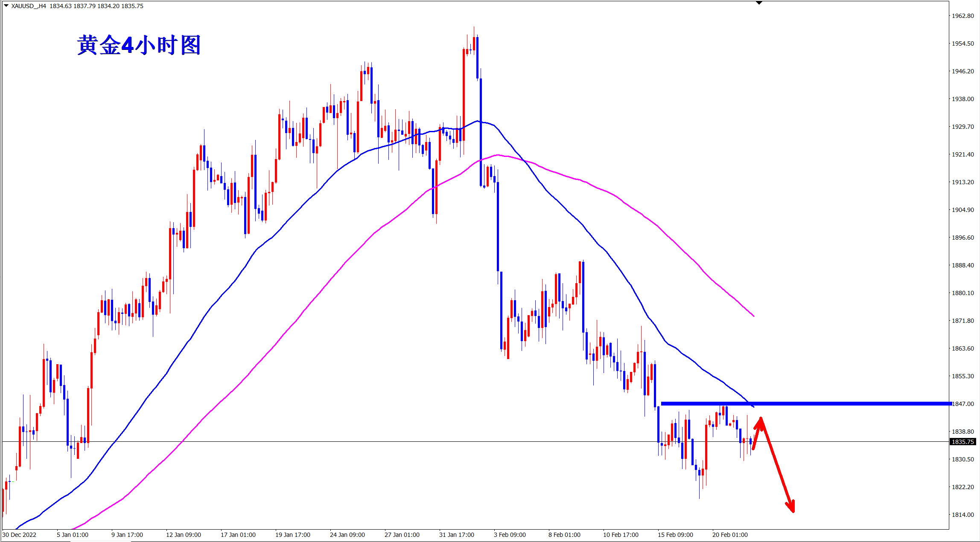Click the red downward arrowhead

point(792,508)
